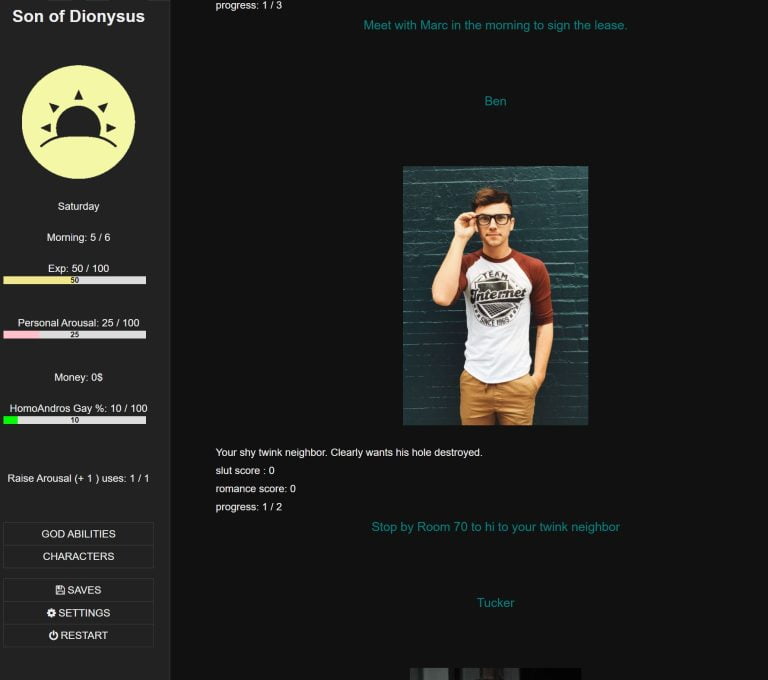Click the sunrise morning icon

point(78,122)
